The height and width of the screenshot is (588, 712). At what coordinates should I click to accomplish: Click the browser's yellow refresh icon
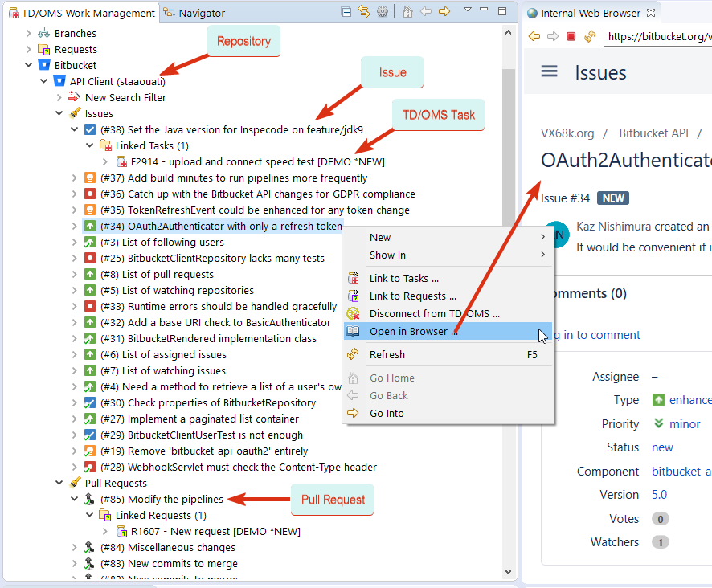pyautogui.click(x=591, y=36)
